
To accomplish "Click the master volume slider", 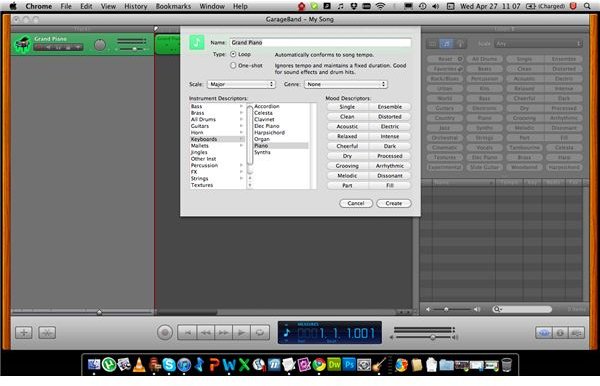I will coord(424,337).
